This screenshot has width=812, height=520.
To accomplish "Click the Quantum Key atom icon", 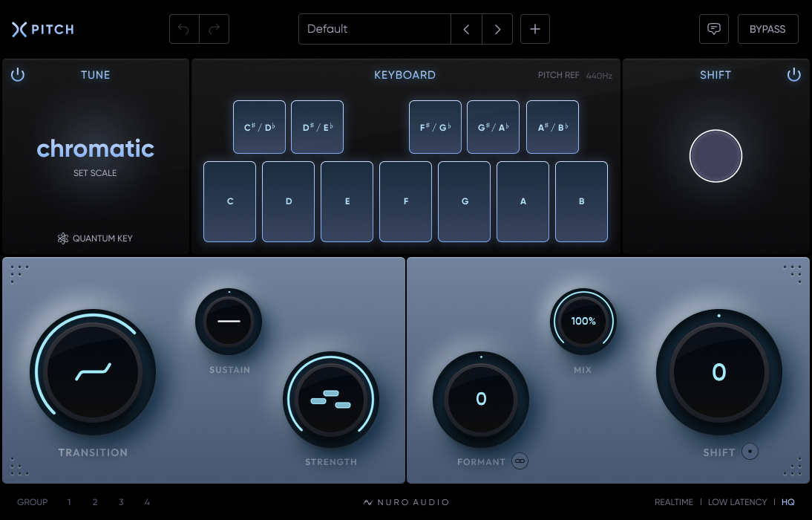I will pyautogui.click(x=63, y=238).
